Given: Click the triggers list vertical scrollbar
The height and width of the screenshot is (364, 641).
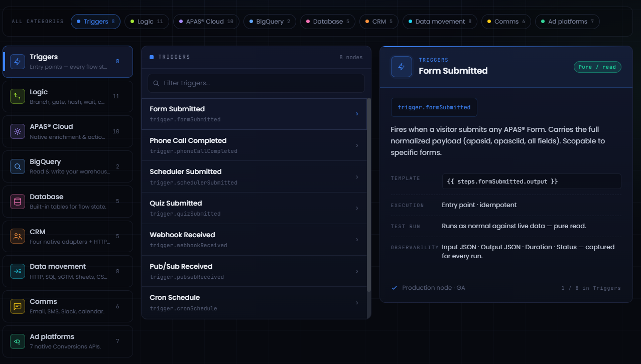Looking at the screenshot, I should tap(369, 196).
